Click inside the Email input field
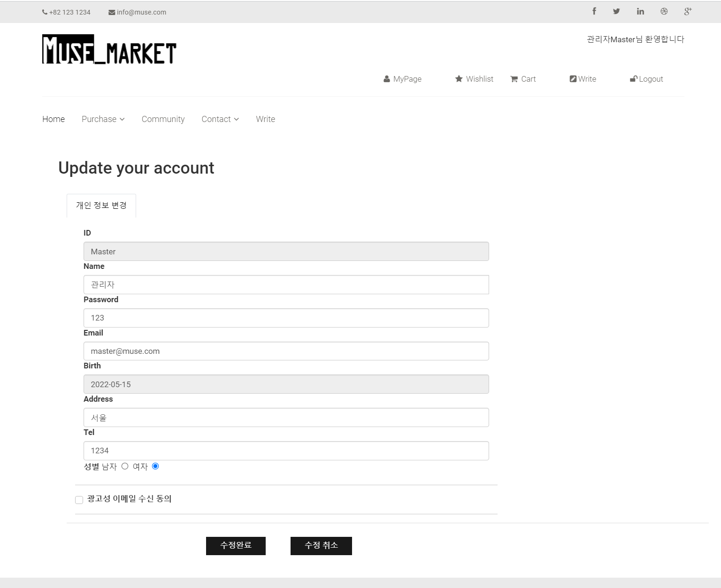Image resolution: width=721 pixels, height=588 pixels. (286, 351)
